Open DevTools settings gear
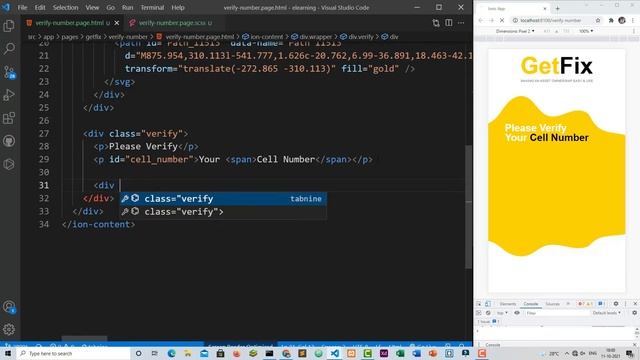This screenshot has width=640, height=360. coord(616,304)
